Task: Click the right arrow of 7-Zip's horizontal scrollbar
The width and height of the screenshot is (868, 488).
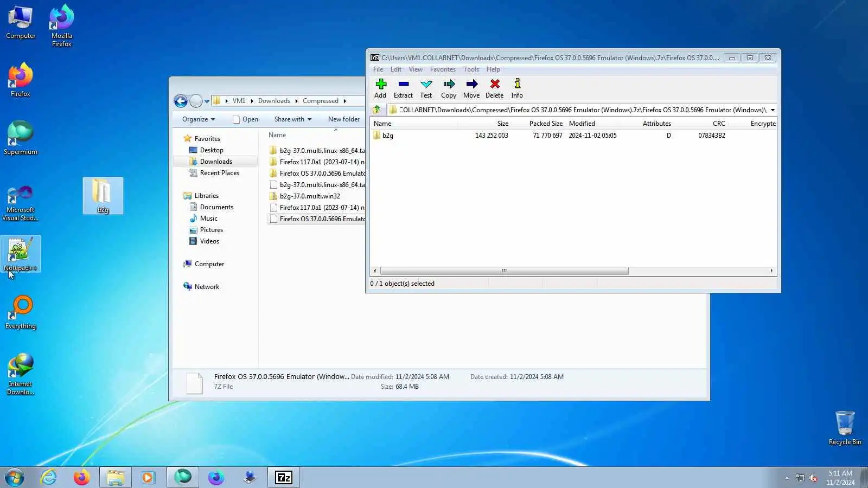Action: point(771,271)
